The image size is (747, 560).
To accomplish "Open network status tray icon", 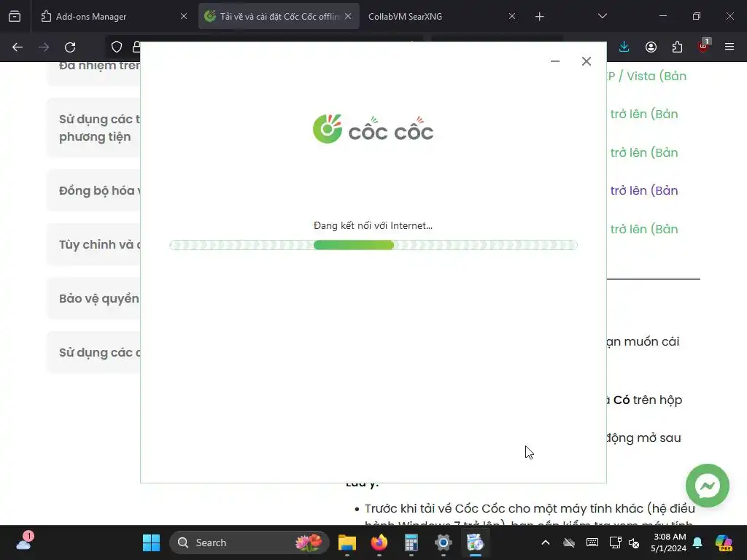I will pyautogui.click(x=615, y=542).
